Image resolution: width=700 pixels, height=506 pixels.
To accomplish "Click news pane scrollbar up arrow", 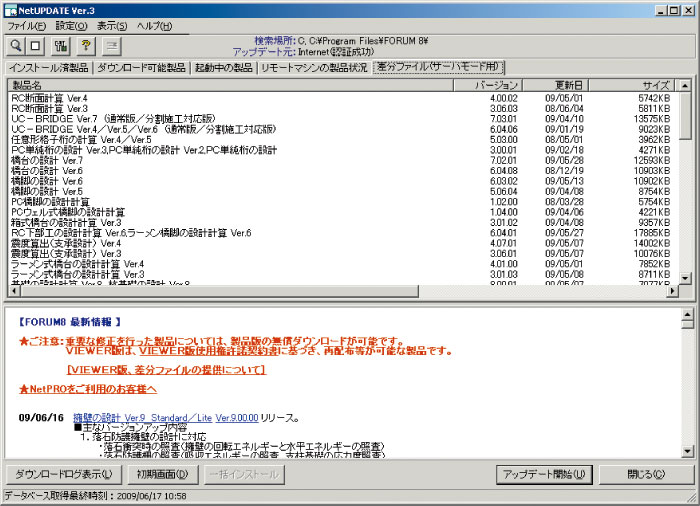I will [688, 314].
